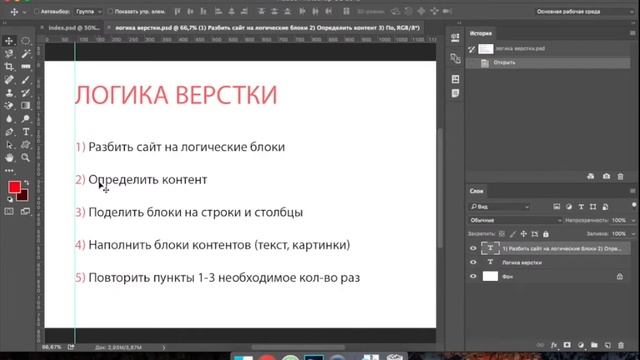Select the Zoom magnifier tool
640x360 pixels.
point(25,158)
